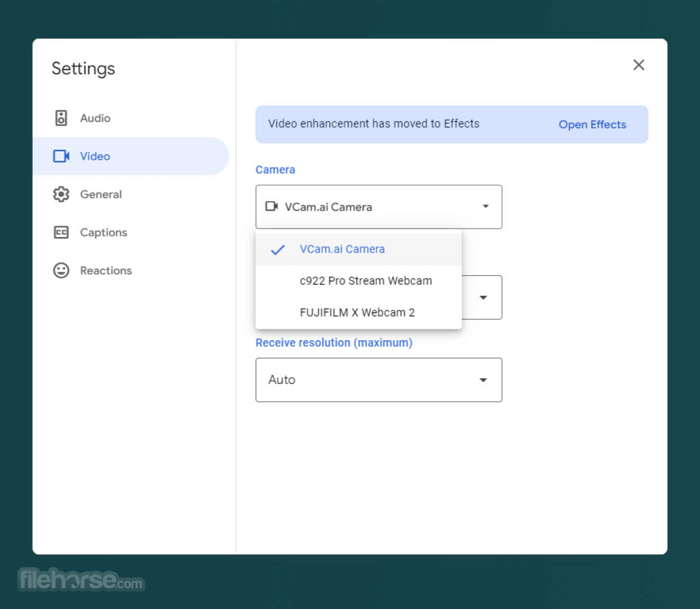This screenshot has width=700, height=609.
Task: Open the Receive resolution Auto dropdown
Action: coord(379,380)
